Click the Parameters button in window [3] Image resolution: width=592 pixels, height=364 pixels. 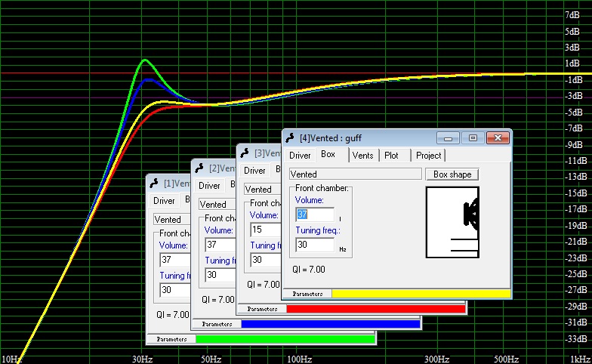click(262, 309)
